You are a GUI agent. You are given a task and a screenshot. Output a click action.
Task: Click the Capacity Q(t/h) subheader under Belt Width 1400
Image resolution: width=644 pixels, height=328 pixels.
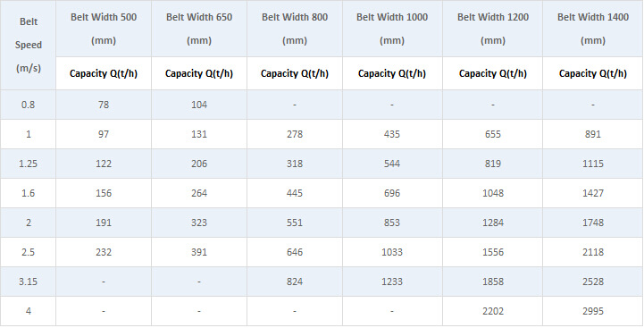pos(593,73)
